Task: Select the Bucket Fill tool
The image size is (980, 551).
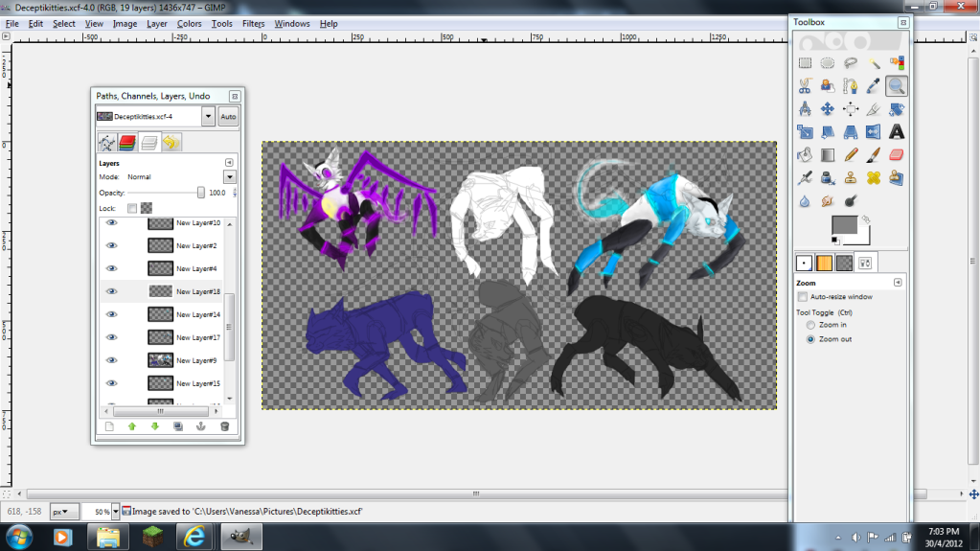Action: [805, 155]
